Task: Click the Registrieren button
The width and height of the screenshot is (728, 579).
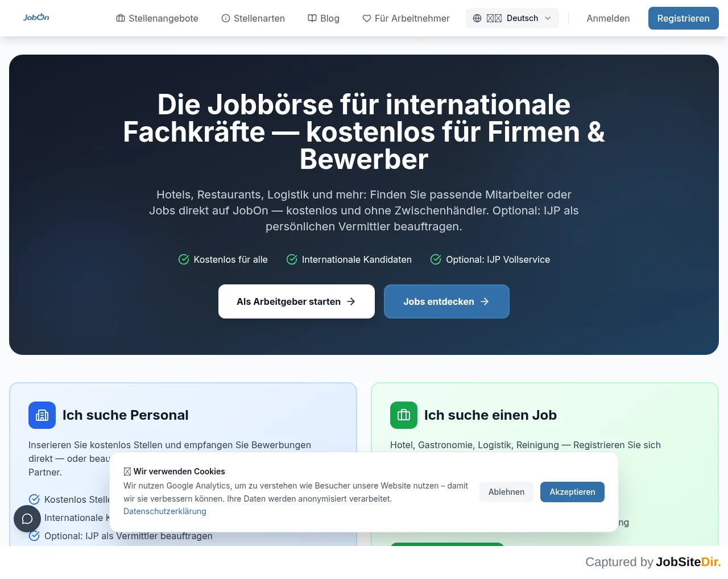Action: 683,18
